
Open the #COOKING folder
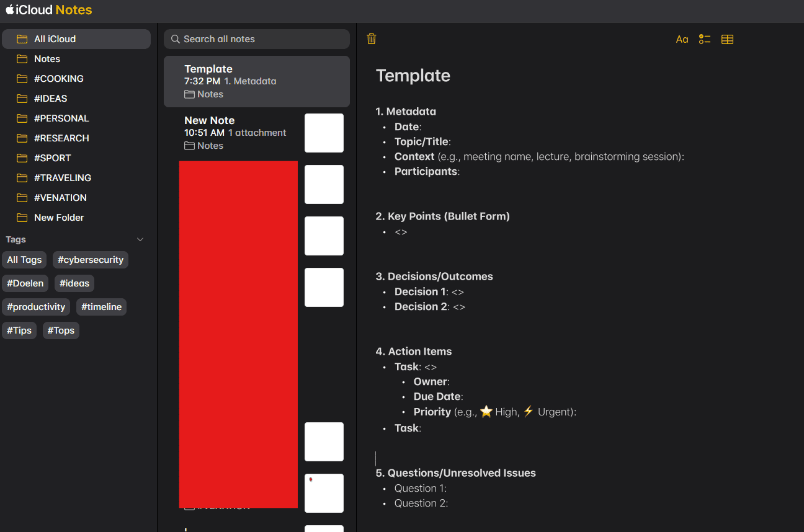click(x=76, y=79)
